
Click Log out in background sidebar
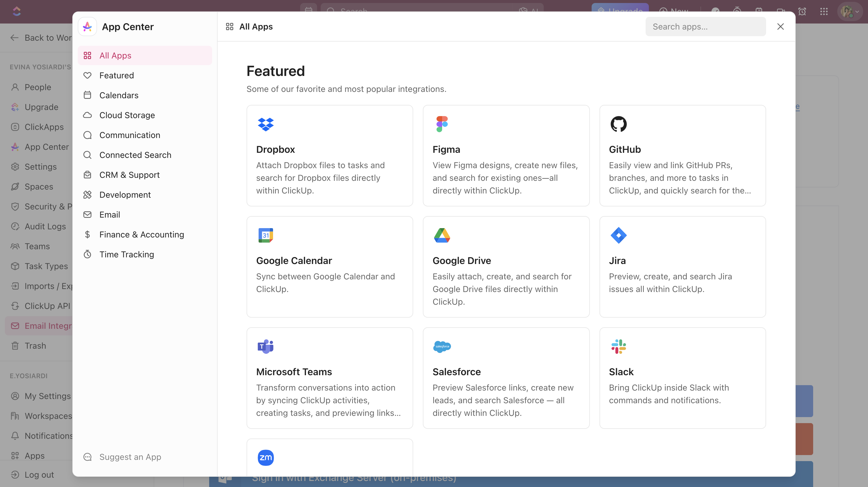(39, 475)
